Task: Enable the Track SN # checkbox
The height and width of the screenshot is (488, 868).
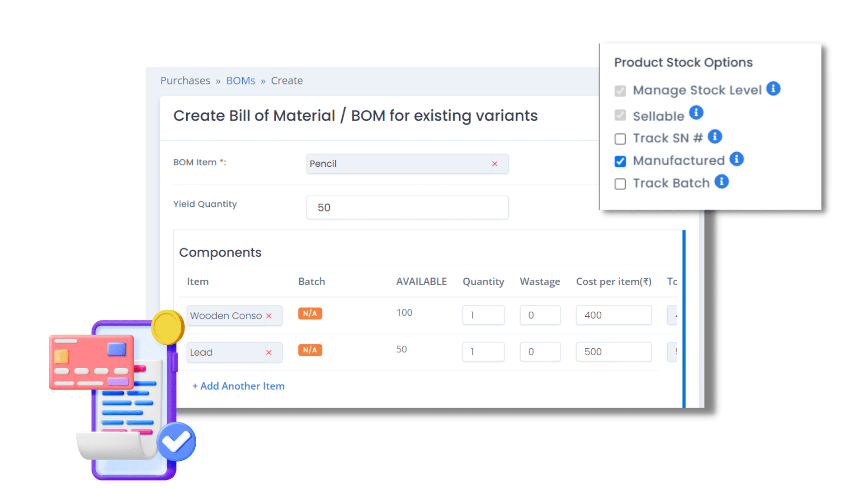Action: 620,139
